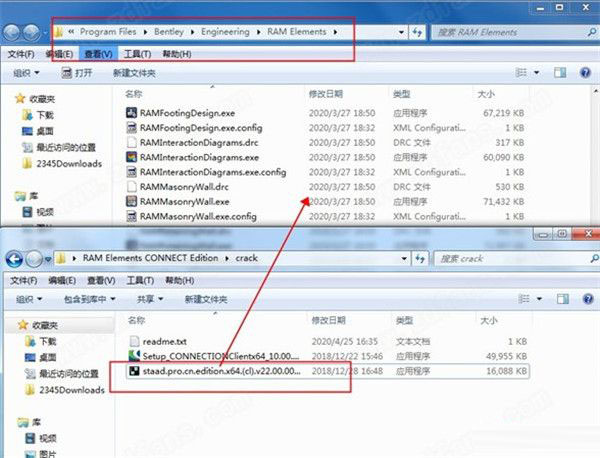
Task: Open 共享 dropdown in crack window
Action: pyautogui.click(x=150, y=299)
